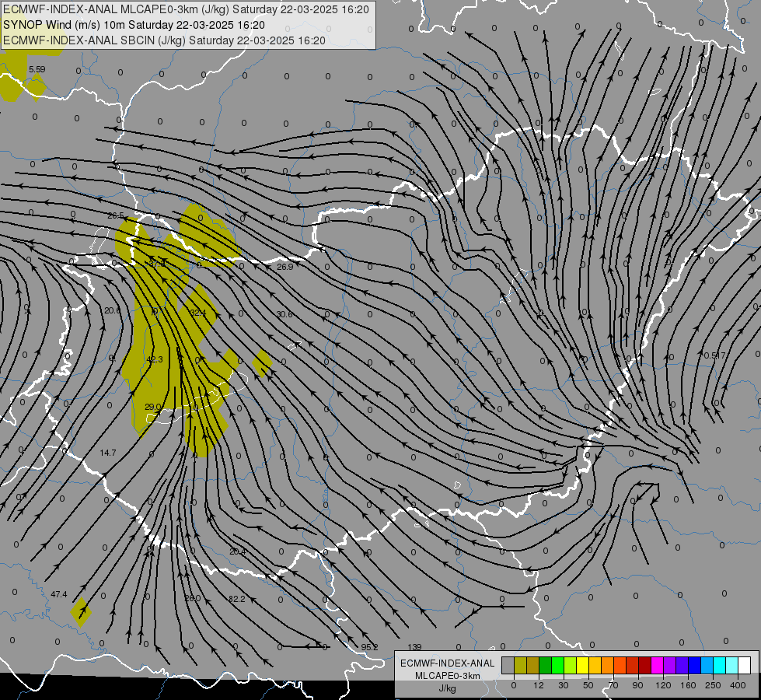Click the sky blue swatch left of 250 tick
The height and width of the screenshot is (700, 761).
click(707, 665)
